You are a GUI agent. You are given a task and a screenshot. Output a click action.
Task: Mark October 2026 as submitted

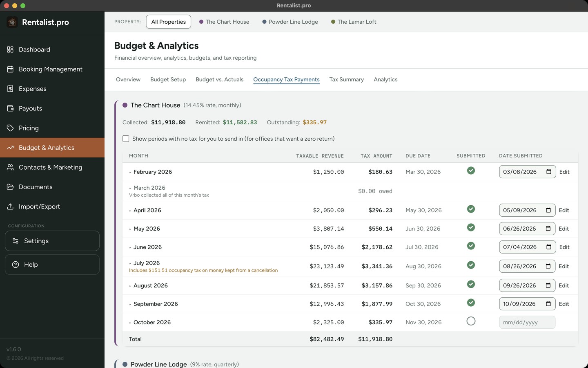pyautogui.click(x=471, y=321)
